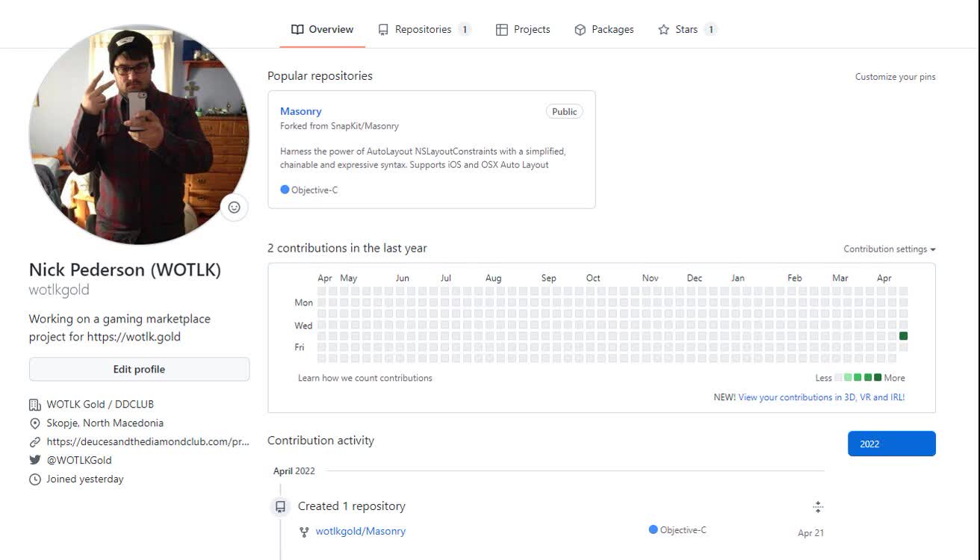This screenshot has height=560, width=980.
Task: Click the profile avatar photo
Action: click(139, 134)
